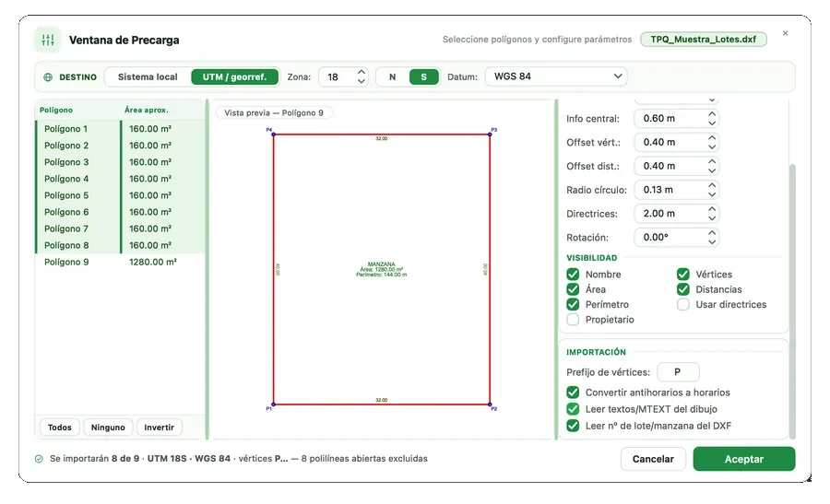The image size is (830, 504).
Task: Toggle Leer nº de lote/manzana del DXF
Action: (x=573, y=426)
